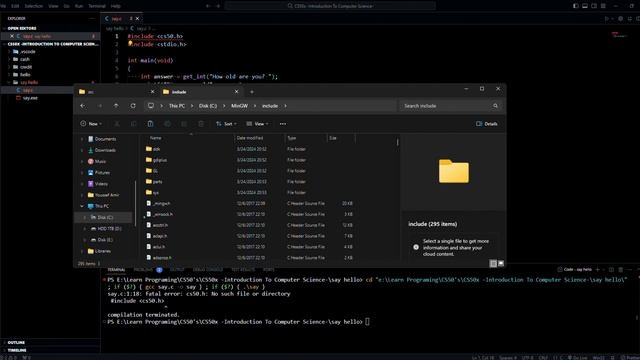Select HDD 1TB (D:) drive in navigation pane
Image resolution: width=640 pixels, height=360 pixels.
pos(106,229)
